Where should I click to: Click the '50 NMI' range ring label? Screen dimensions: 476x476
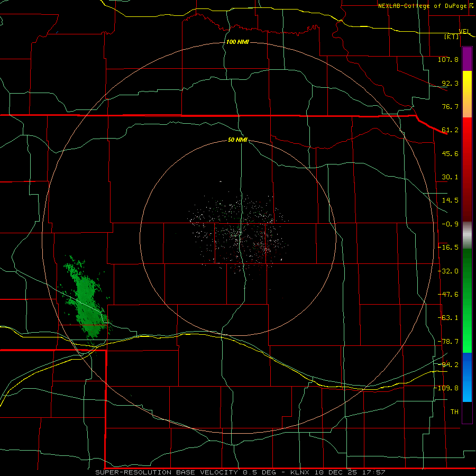point(237,140)
